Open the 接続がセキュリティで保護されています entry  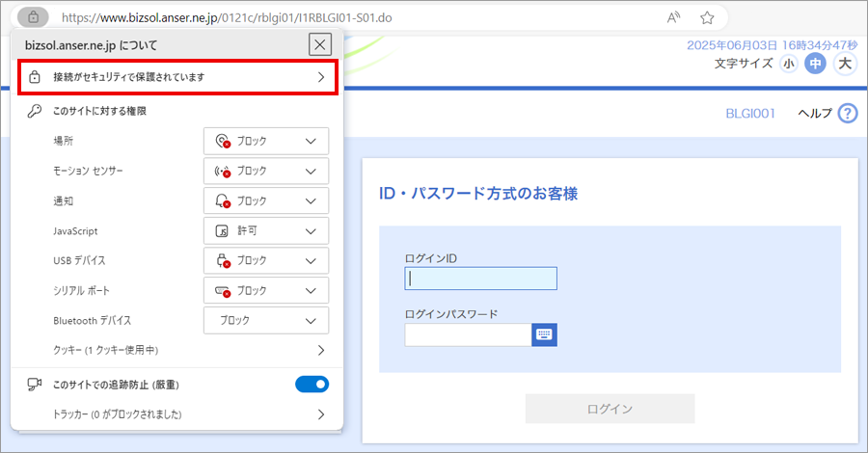pos(177,77)
